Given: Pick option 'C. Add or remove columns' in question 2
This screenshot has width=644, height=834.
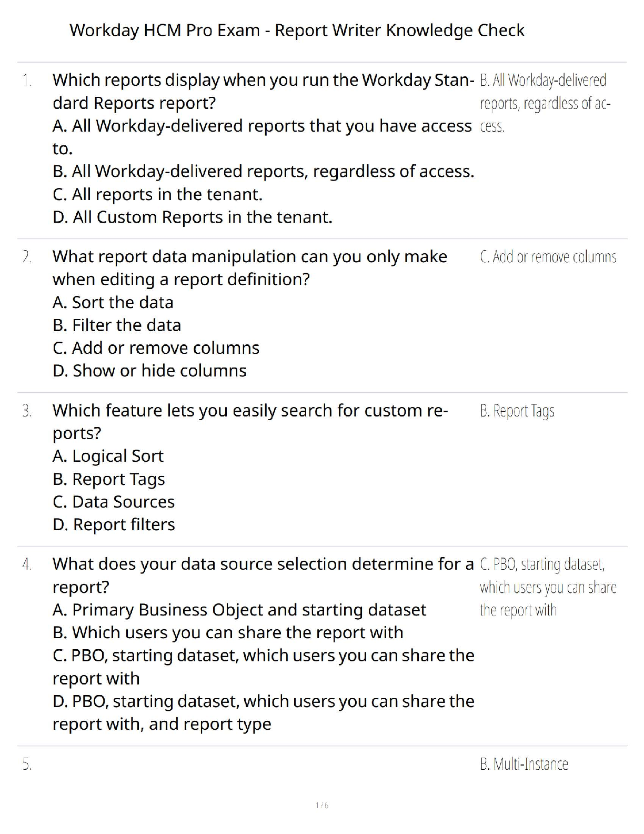Looking at the screenshot, I should (x=156, y=348).
